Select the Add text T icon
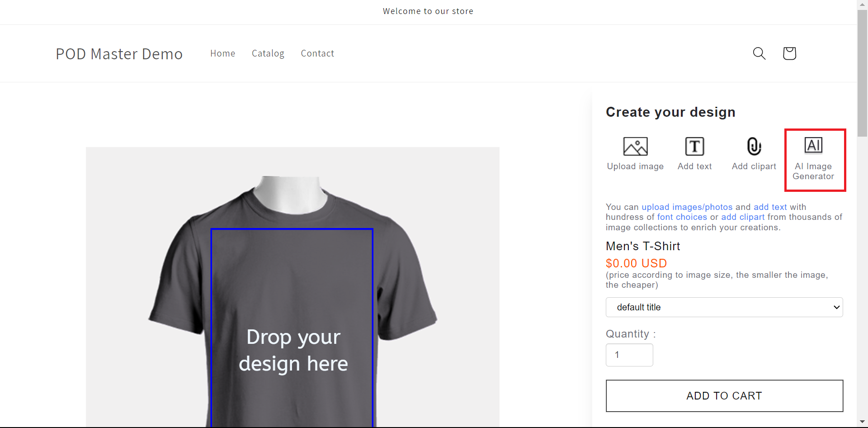 694,147
